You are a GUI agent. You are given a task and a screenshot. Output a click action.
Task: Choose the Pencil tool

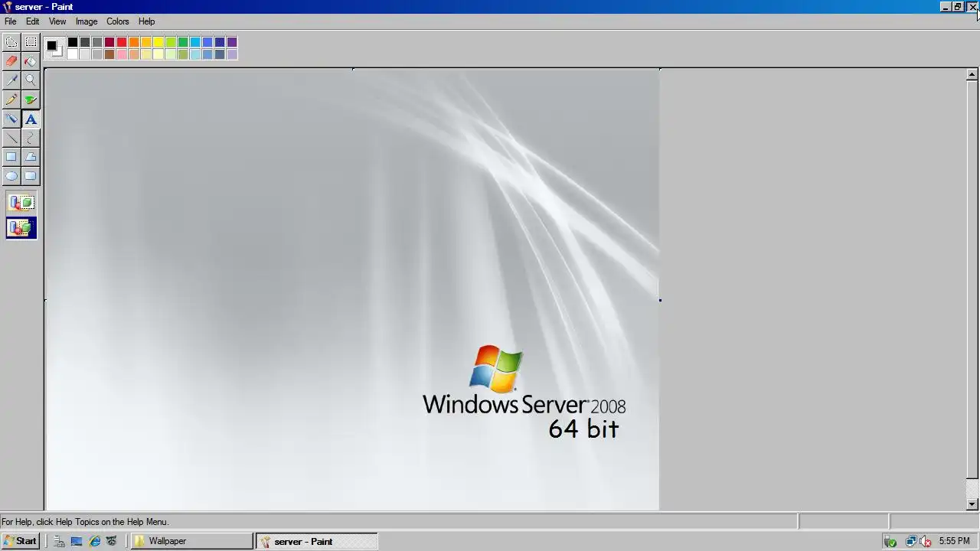[11, 99]
